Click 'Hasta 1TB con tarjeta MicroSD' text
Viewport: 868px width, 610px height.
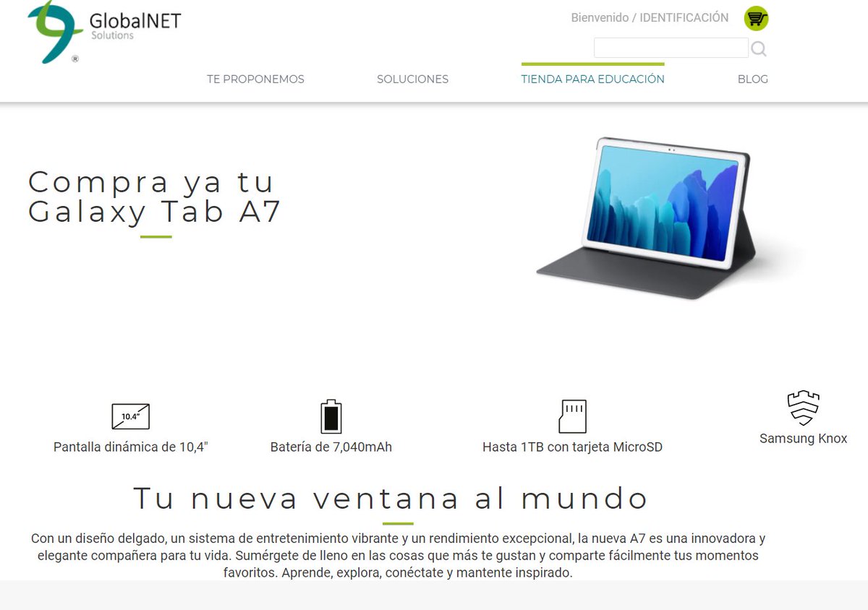click(x=572, y=447)
